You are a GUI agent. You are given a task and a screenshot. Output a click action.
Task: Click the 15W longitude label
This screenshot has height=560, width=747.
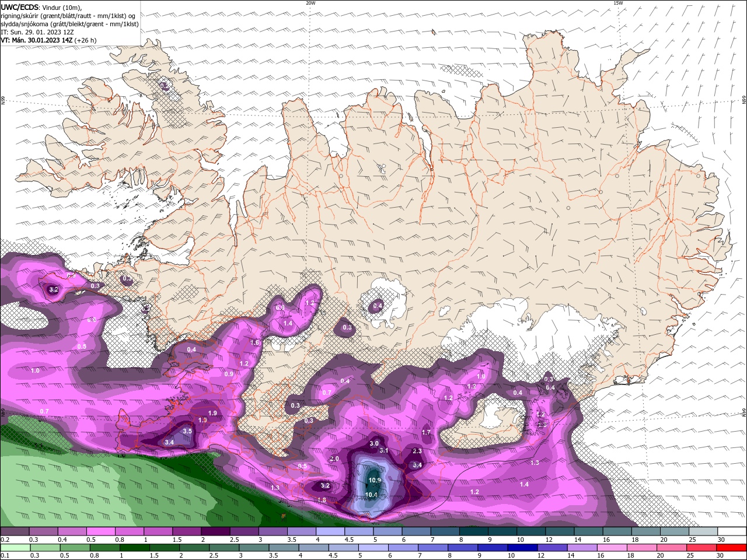point(618,3)
